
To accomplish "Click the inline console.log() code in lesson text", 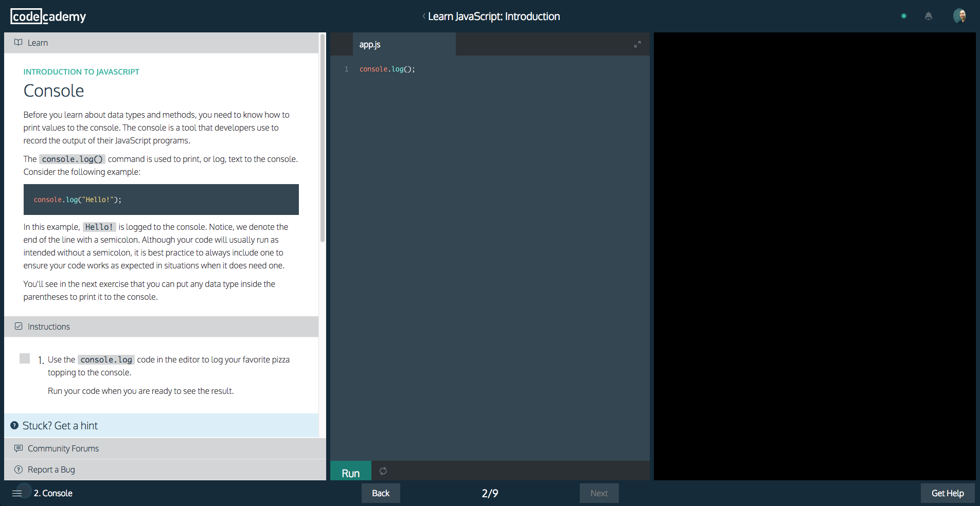I will pos(73,159).
